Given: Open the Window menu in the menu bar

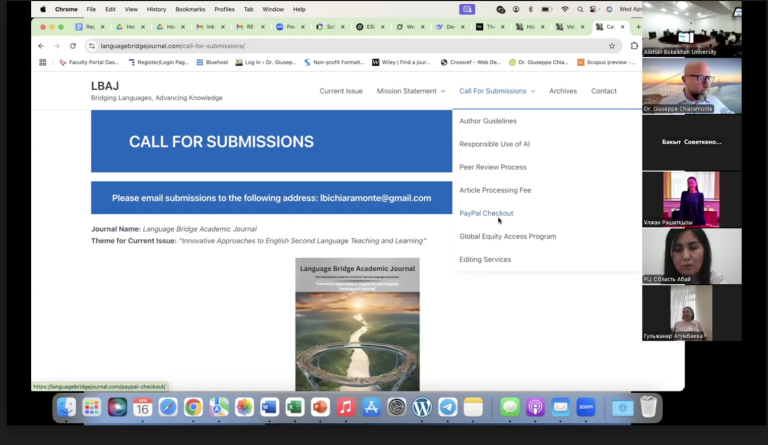Looking at the screenshot, I should (x=273, y=9).
